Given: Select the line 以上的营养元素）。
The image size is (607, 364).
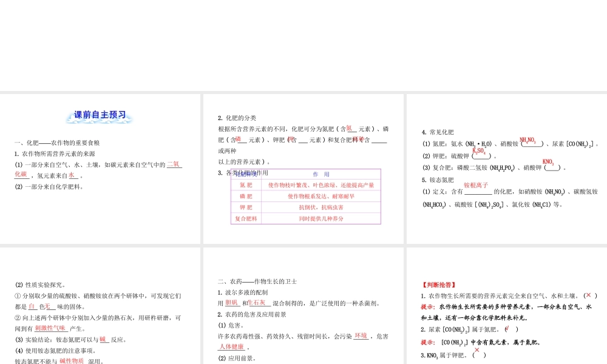Looking at the screenshot, I should tap(244, 162).
